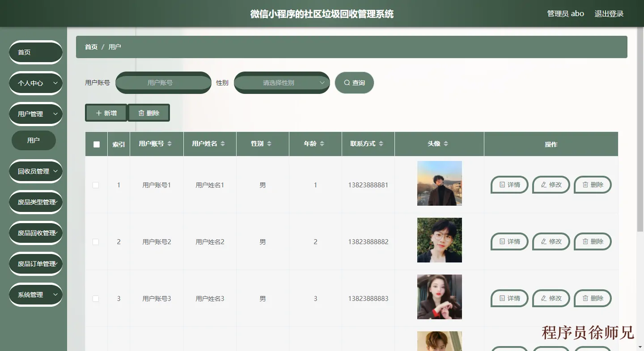Click the magnifier icon in 查询 button

click(347, 83)
